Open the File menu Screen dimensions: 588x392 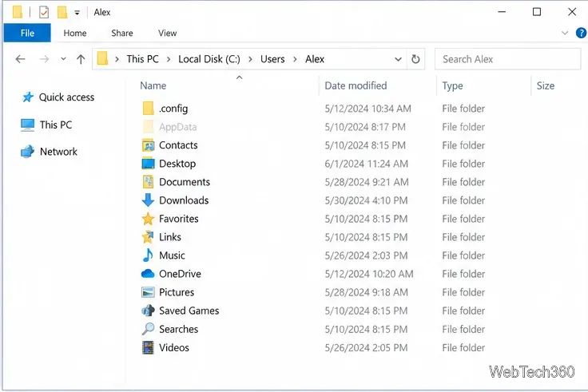click(x=27, y=33)
